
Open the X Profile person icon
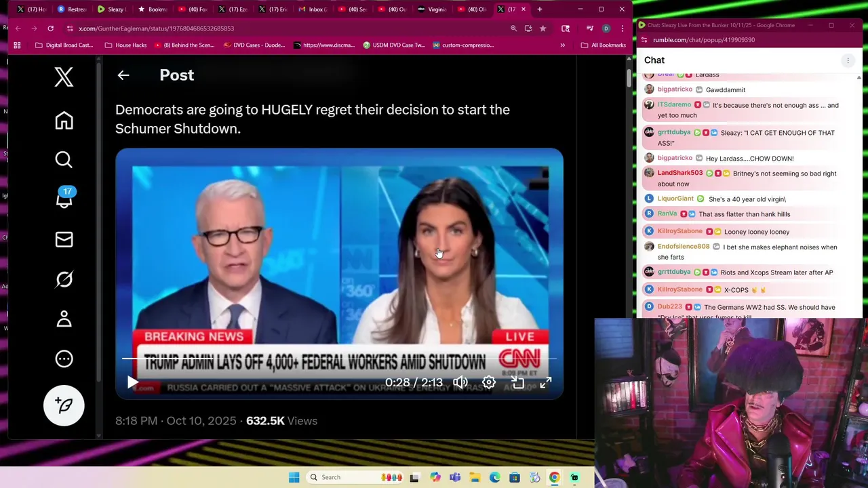click(x=64, y=319)
